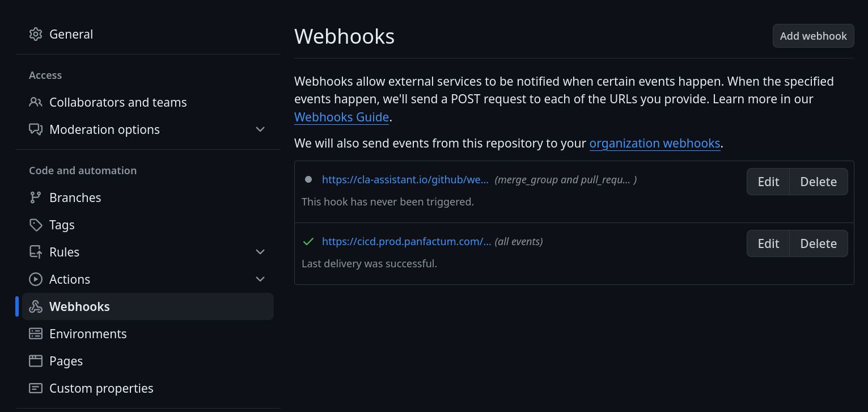This screenshot has width=868, height=412.
Task: Click the gear icon next to General
Action: pyautogui.click(x=36, y=34)
